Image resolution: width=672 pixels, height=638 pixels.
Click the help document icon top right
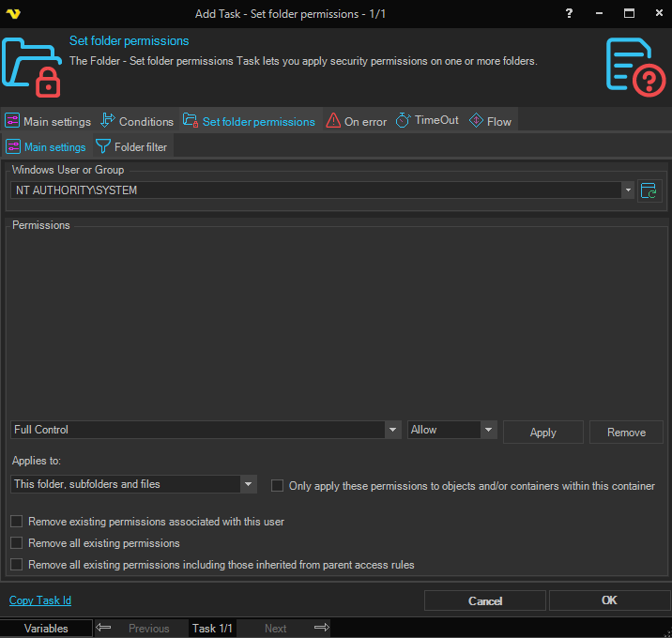coord(634,66)
